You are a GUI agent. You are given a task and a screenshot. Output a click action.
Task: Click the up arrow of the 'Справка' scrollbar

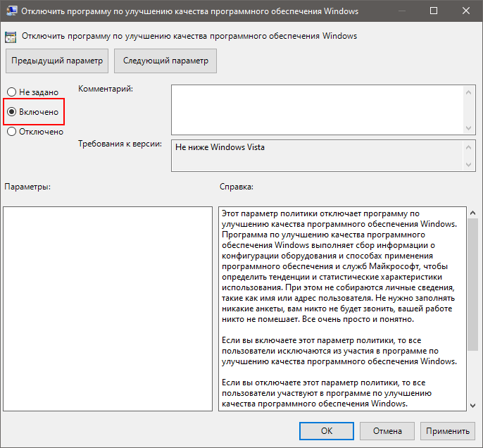(x=471, y=212)
